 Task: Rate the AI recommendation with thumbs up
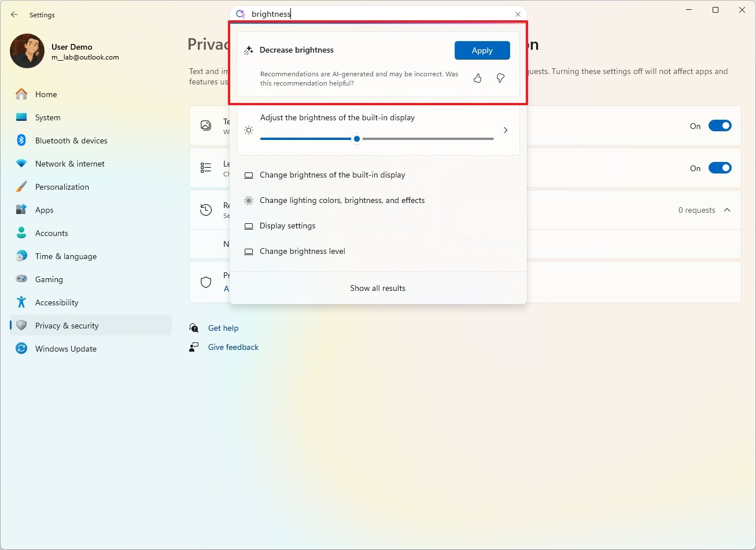pos(477,77)
